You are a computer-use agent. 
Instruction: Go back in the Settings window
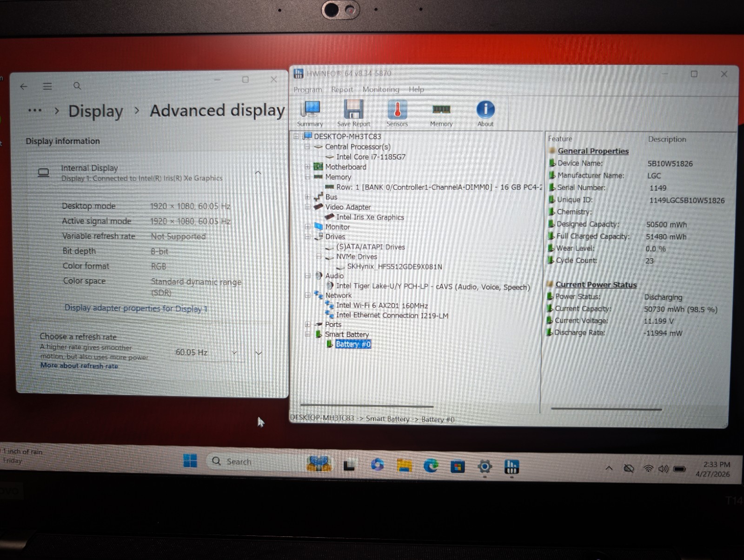point(24,86)
